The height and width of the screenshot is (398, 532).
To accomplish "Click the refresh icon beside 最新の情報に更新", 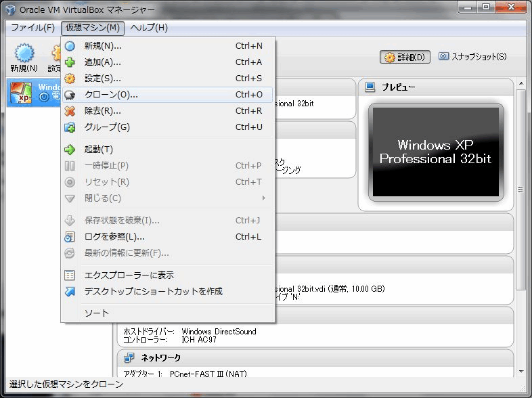I will 70,253.
